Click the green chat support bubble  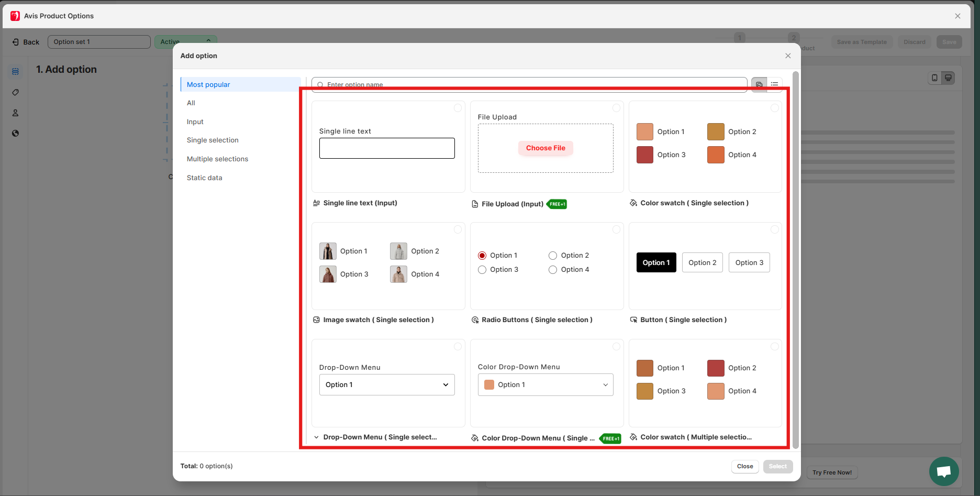[943, 471]
